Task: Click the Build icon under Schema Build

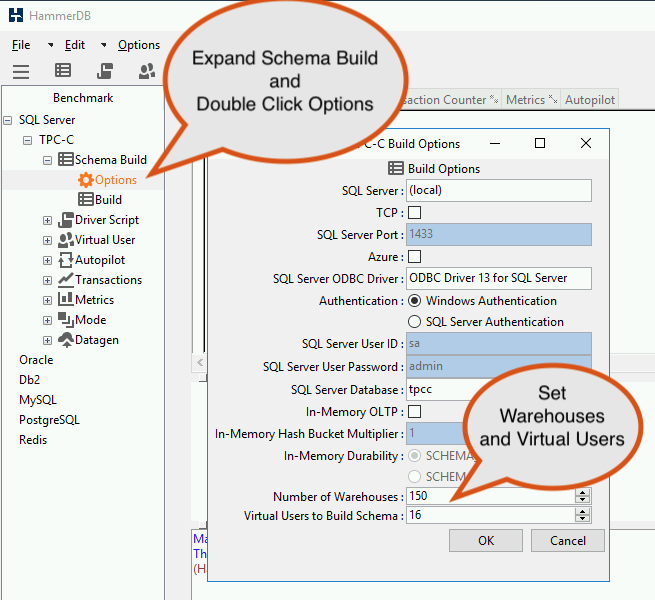Action: pos(86,199)
